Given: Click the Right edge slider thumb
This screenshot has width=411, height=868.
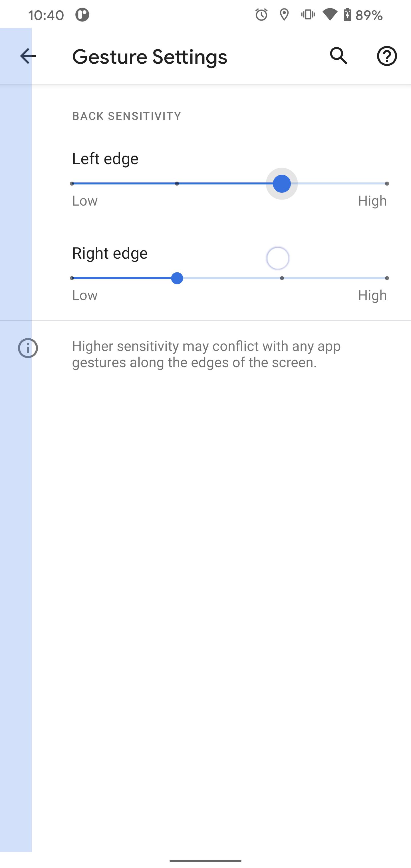Looking at the screenshot, I should click(x=177, y=278).
